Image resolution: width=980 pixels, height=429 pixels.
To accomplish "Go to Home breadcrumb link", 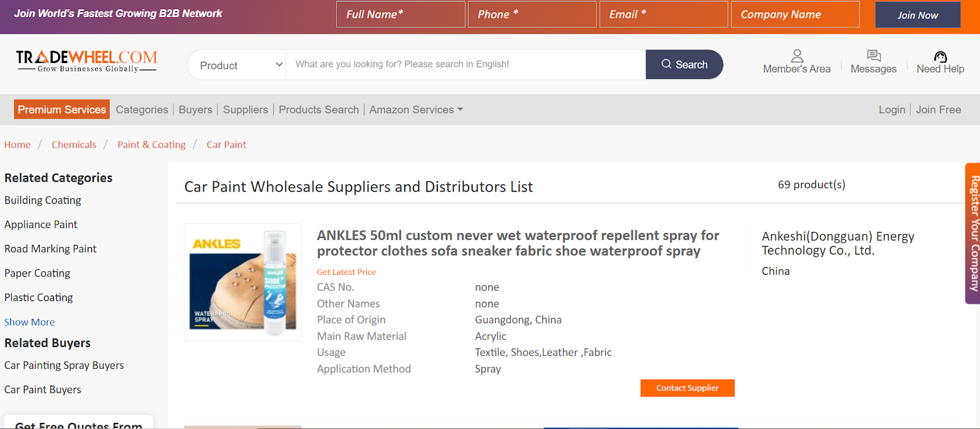I will pyautogui.click(x=17, y=144).
